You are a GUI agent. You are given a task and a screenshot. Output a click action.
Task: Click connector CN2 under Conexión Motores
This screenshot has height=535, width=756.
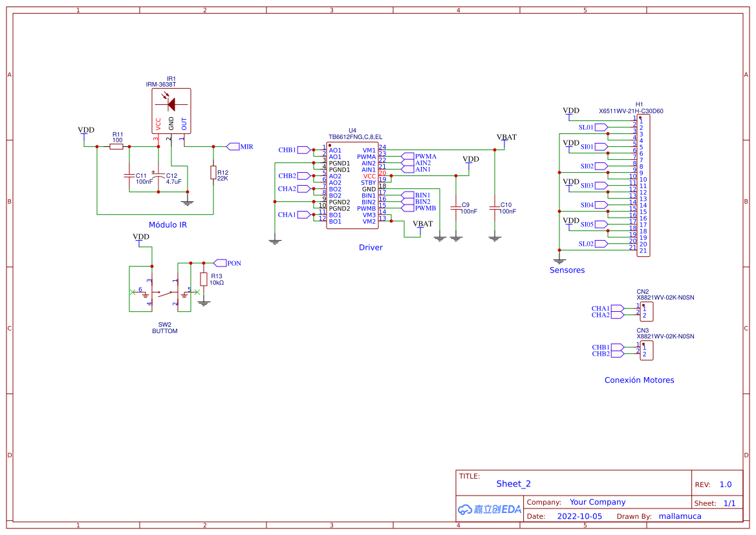pos(648,311)
